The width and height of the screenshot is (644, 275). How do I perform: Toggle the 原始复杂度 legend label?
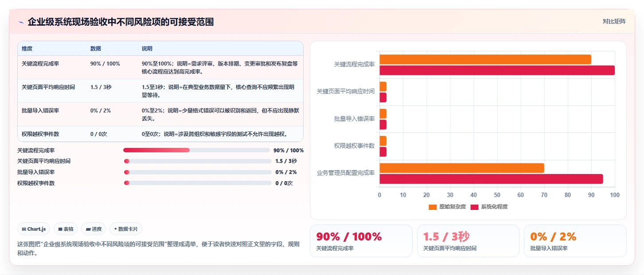click(453, 207)
